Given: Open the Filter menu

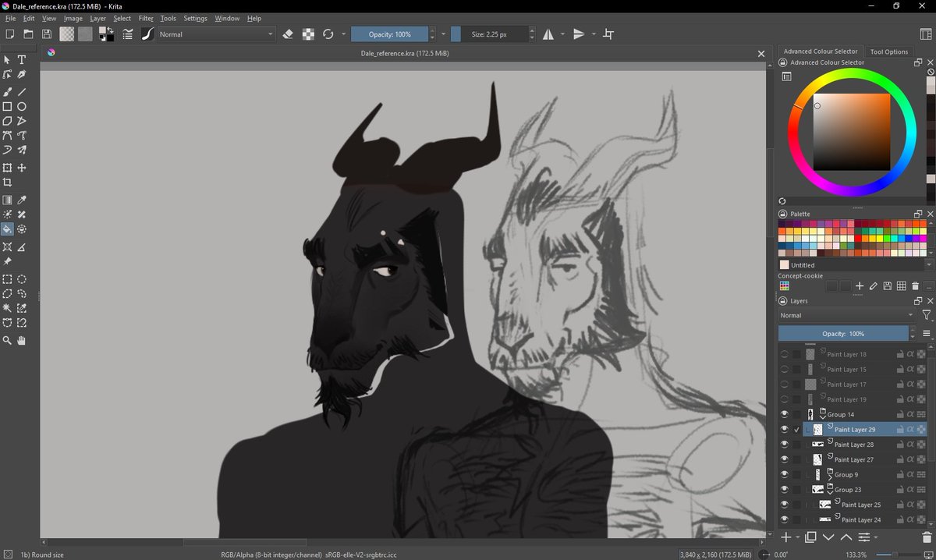Looking at the screenshot, I should (x=146, y=18).
